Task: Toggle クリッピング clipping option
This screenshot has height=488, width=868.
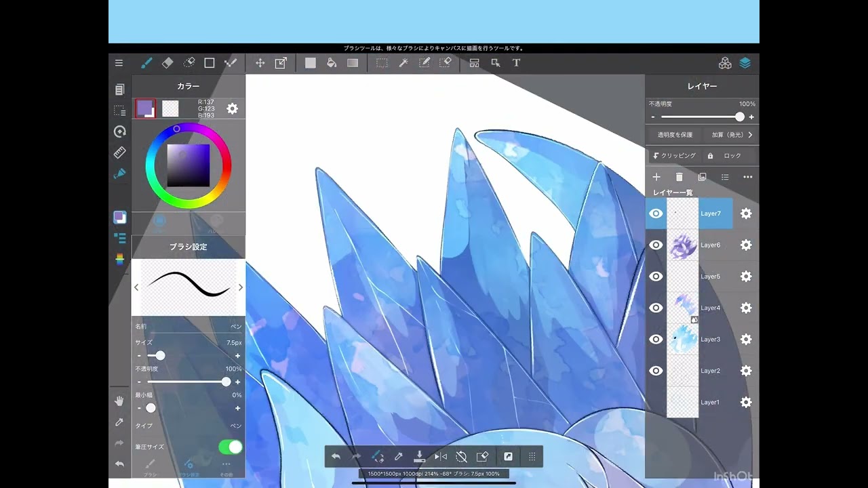Action: (x=675, y=156)
